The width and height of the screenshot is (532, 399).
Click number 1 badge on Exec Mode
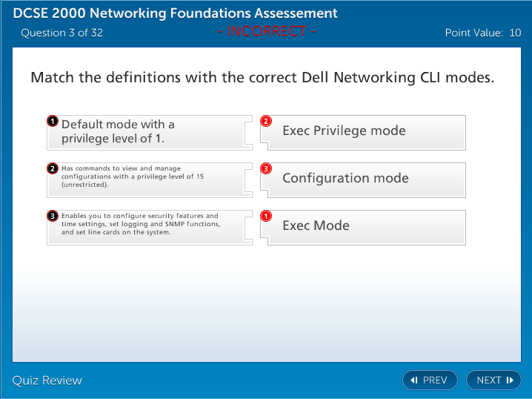(x=267, y=216)
